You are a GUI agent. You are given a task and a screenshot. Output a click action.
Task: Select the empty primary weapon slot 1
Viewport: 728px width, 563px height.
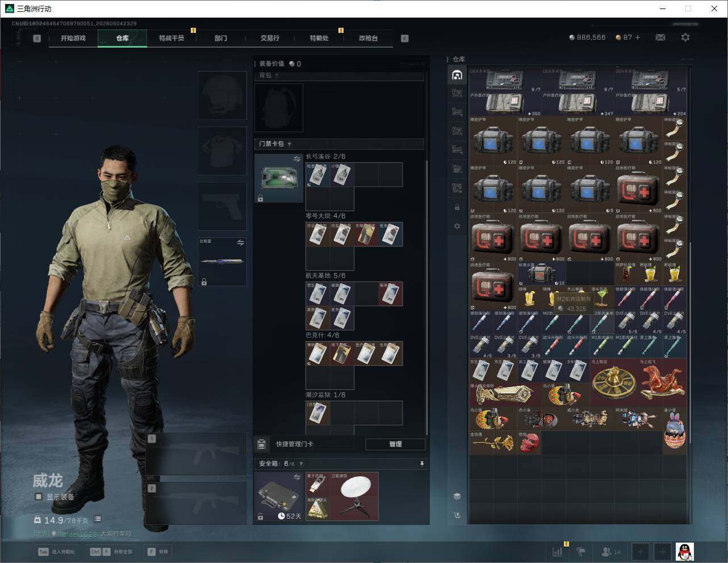click(x=196, y=454)
